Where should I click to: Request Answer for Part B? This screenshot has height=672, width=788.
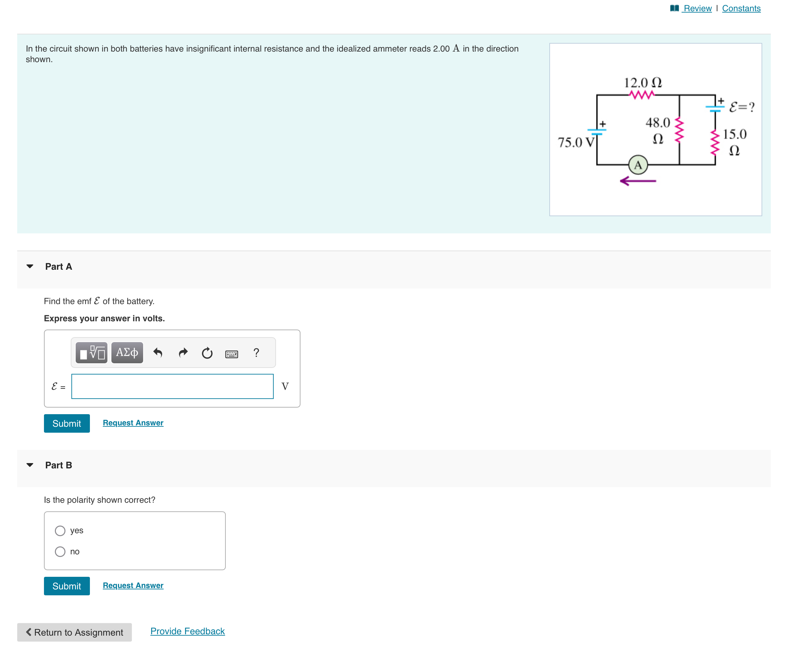point(133,585)
